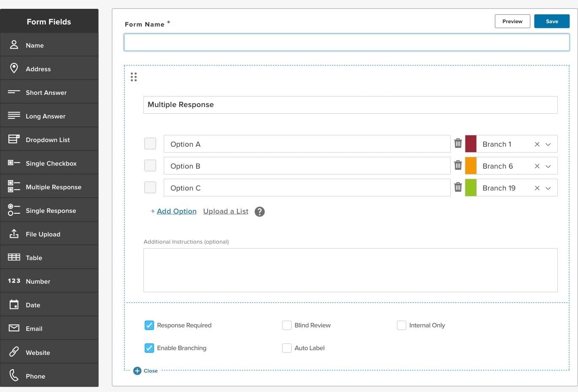
Task: Expand the Branch 1 dropdown arrow
Action: pyautogui.click(x=548, y=144)
